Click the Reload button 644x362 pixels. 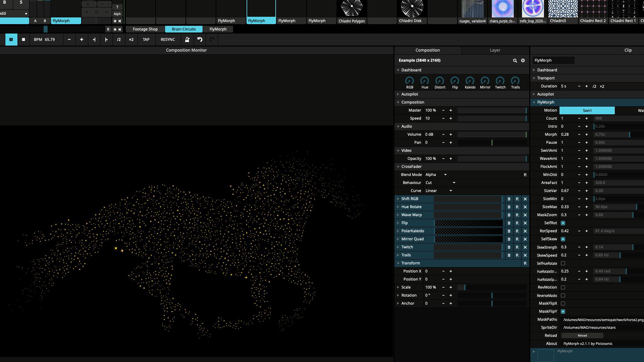[x=582, y=336]
